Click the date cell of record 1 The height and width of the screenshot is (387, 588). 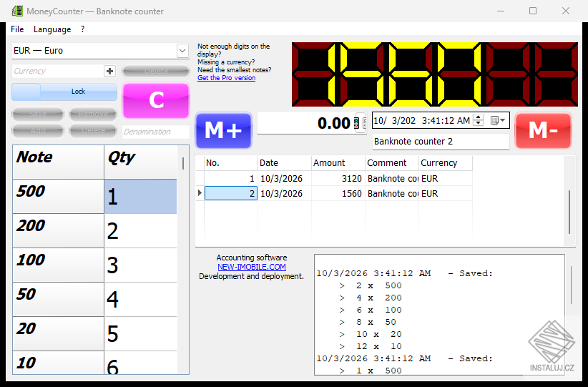click(x=285, y=179)
